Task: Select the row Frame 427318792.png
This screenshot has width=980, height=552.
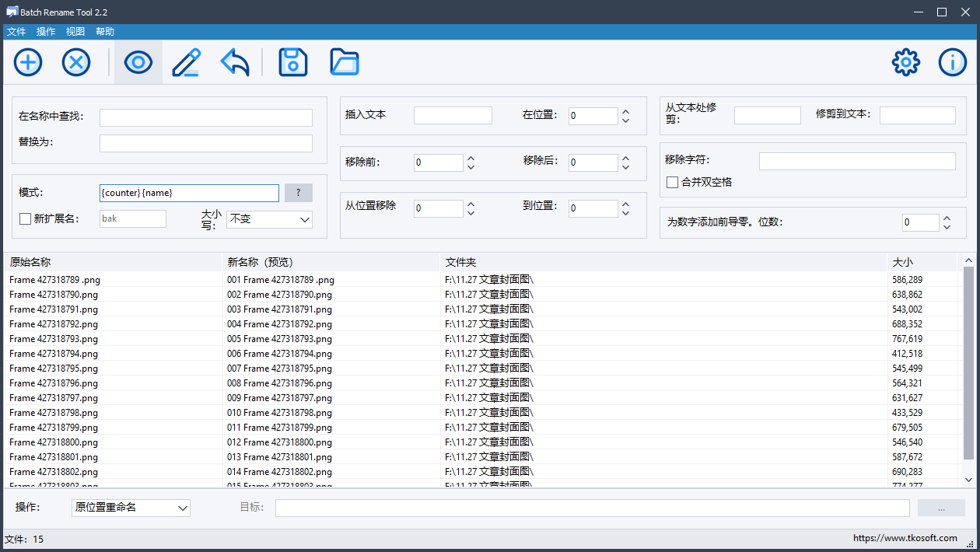Action: point(481,323)
